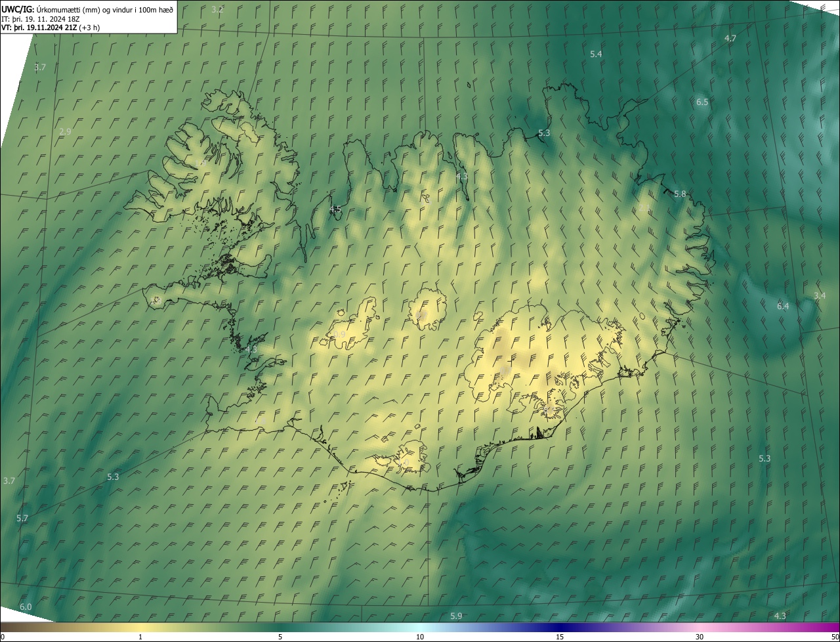The image size is (840, 642).
Task: Click the 3.2 value label on the map
Action: click(217, 9)
